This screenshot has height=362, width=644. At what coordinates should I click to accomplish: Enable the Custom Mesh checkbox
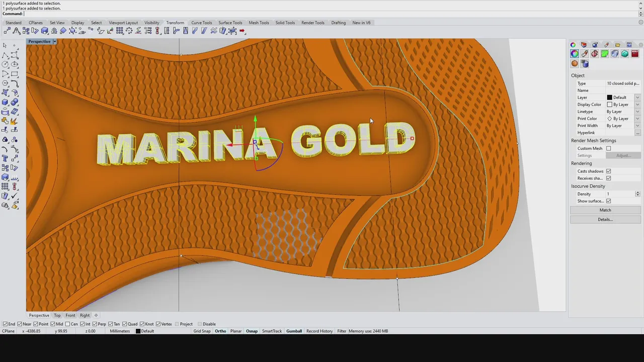[608, 148]
